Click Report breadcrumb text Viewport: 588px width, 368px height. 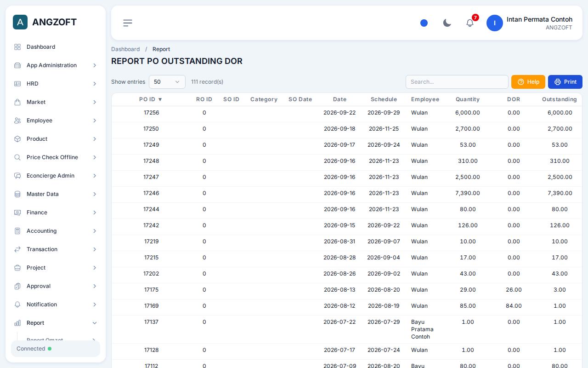coord(161,49)
